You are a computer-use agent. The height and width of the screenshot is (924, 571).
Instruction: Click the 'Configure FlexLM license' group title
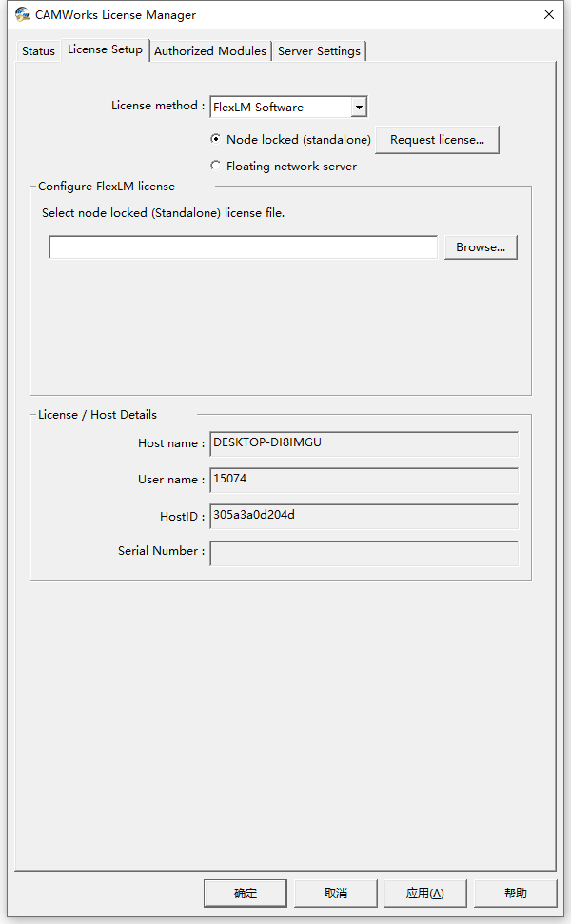pos(107,187)
